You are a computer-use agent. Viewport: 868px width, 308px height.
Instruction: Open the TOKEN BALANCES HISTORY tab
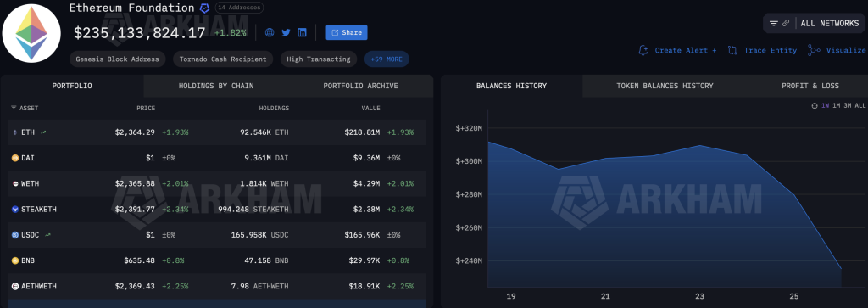665,86
